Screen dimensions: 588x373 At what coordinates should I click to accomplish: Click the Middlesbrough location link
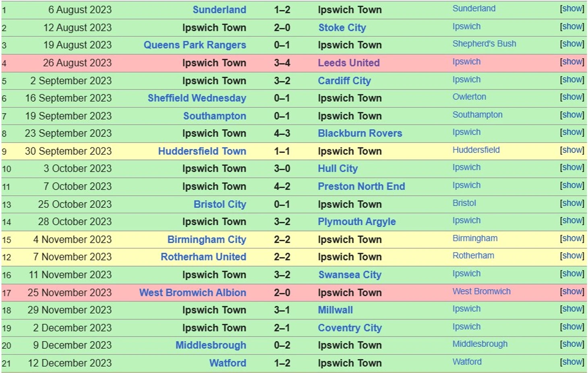pos(480,344)
